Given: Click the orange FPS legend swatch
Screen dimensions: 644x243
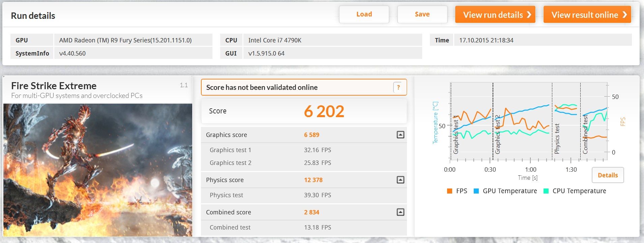Looking at the screenshot, I should tap(449, 191).
